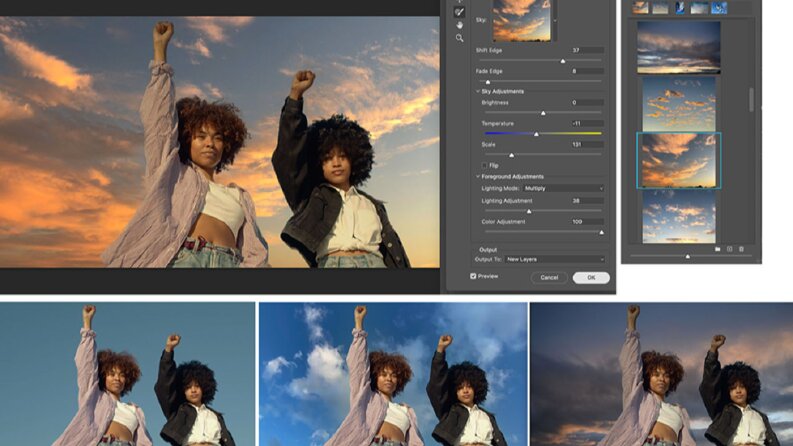Click the delete sky trash icon
The height and width of the screenshot is (446, 793).
741,249
